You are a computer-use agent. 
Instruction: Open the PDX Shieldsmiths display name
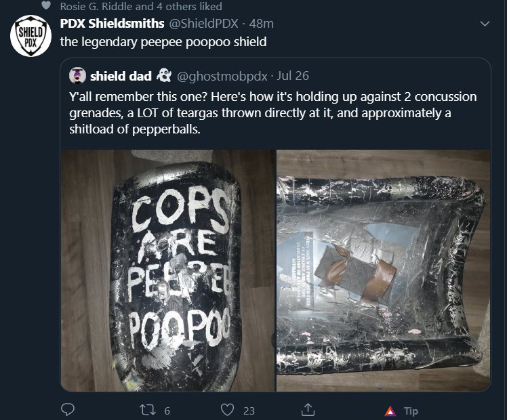[113, 24]
